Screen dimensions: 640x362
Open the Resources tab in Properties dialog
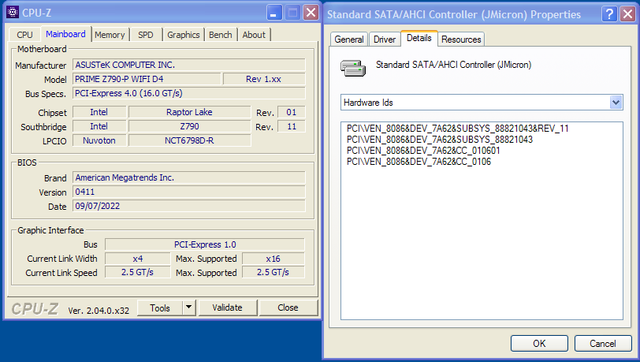click(x=461, y=39)
